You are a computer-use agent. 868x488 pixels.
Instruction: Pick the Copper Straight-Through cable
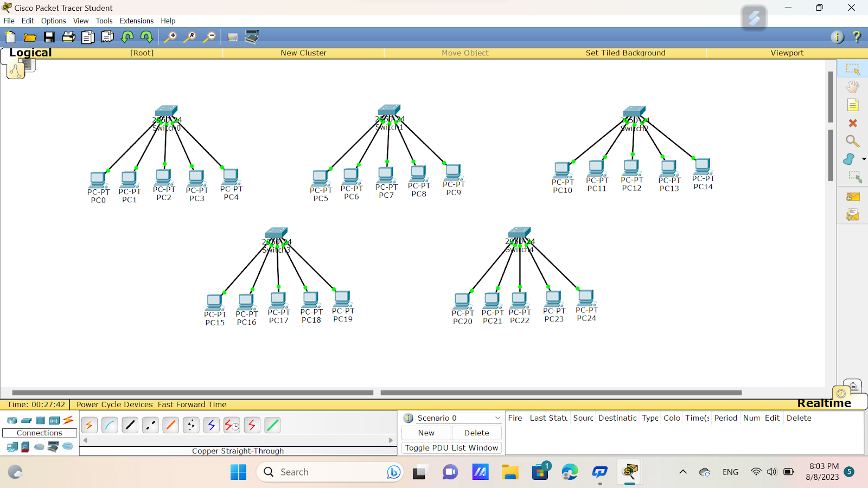[130, 426]
